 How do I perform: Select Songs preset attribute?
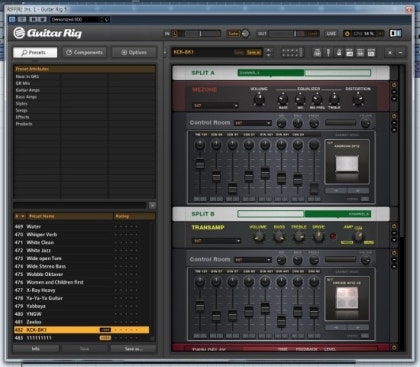pyautogui.click(x=22, y=110)
